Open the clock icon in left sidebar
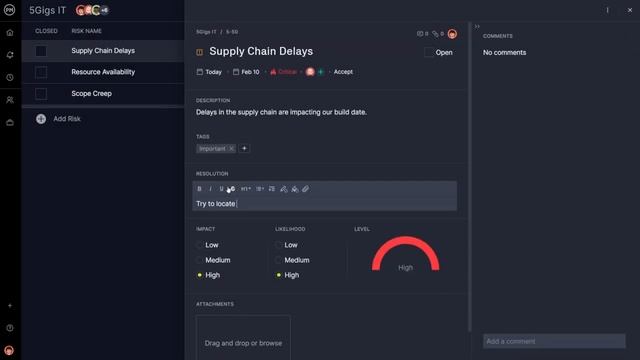640x360 pixels. [10, 77]
